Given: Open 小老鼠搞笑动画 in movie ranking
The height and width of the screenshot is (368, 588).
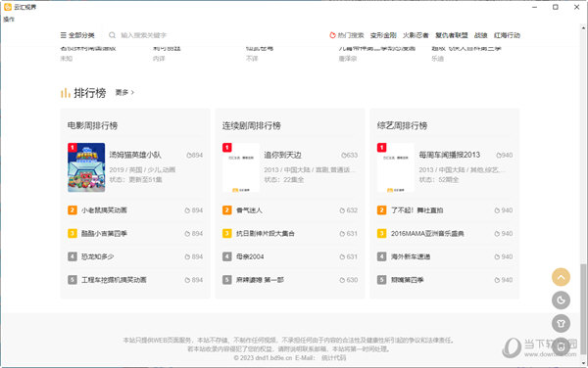Looking at the screenshot, I should (104, 210).
